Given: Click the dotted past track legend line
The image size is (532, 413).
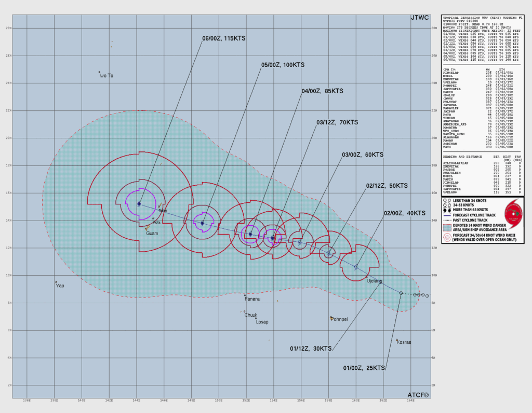Looking at the screenshot, I should click(447, 220).
